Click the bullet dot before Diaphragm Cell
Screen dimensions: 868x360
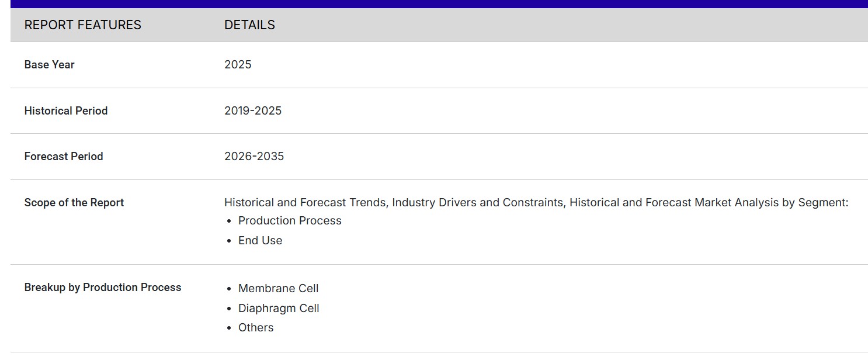(230, 309)
